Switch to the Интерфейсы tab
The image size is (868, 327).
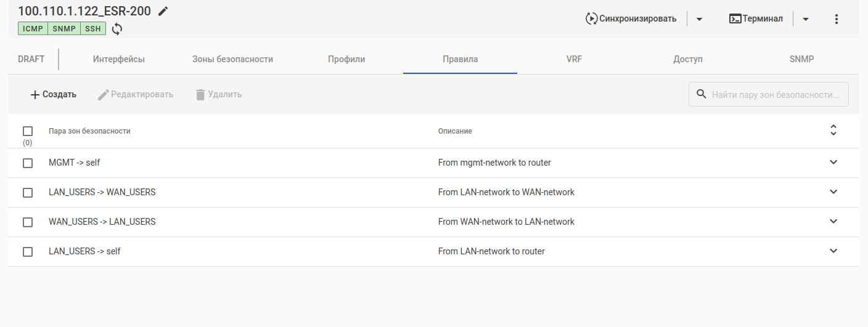coord(119,60)
